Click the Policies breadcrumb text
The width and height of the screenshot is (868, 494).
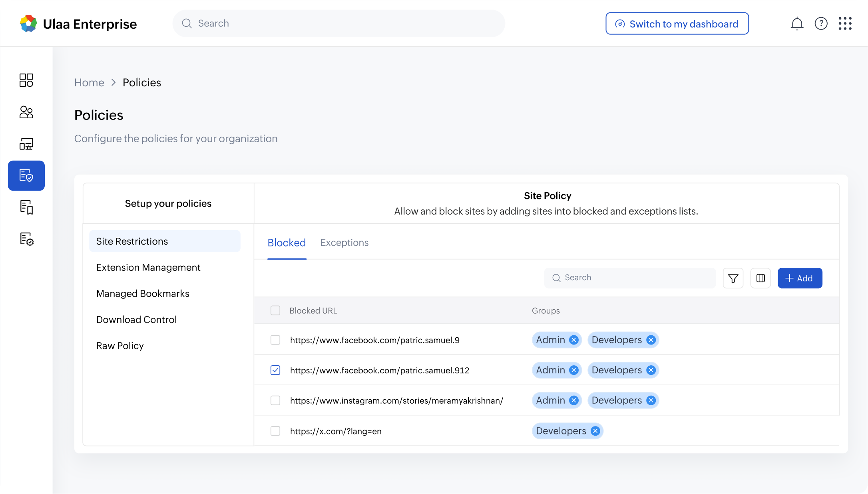click(x=142, y=82)
